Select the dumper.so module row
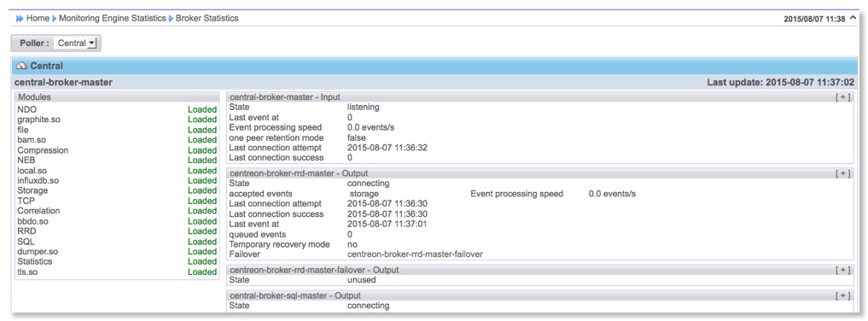The height and width of the screenshot is (321, 868). [x=117, y=251]
